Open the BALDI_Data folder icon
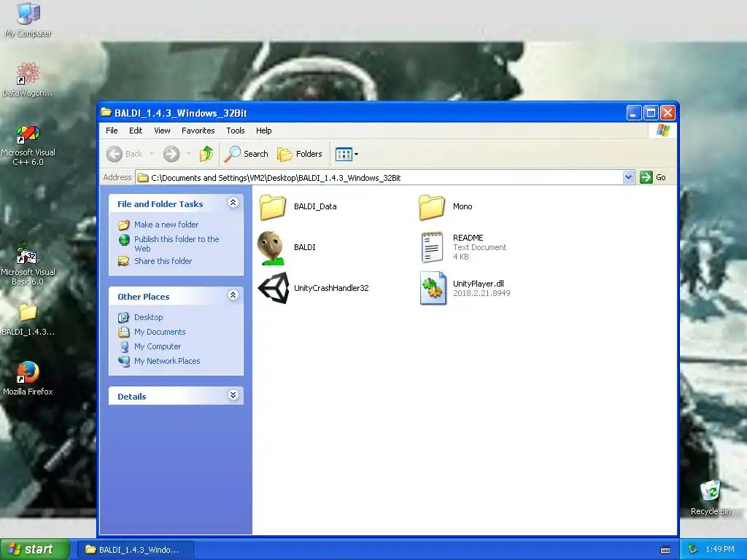Screen dimensions: 747x560 (273, 207)
